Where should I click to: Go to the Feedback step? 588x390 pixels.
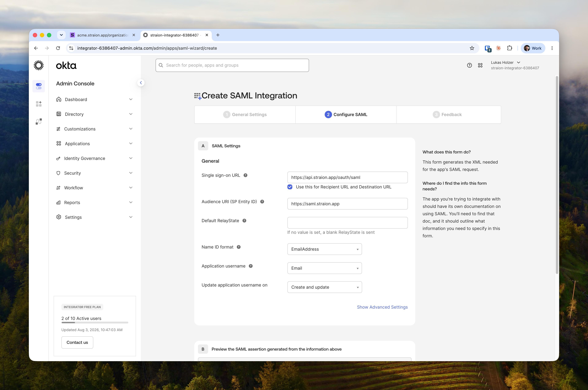click(x=449, y=115)
